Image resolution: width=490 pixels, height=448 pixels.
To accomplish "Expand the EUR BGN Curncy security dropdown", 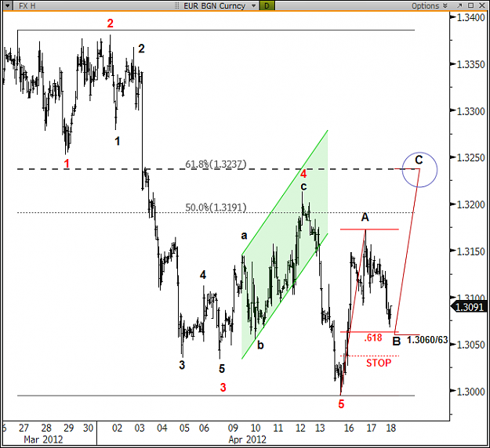I will click(x=253, y=5).
